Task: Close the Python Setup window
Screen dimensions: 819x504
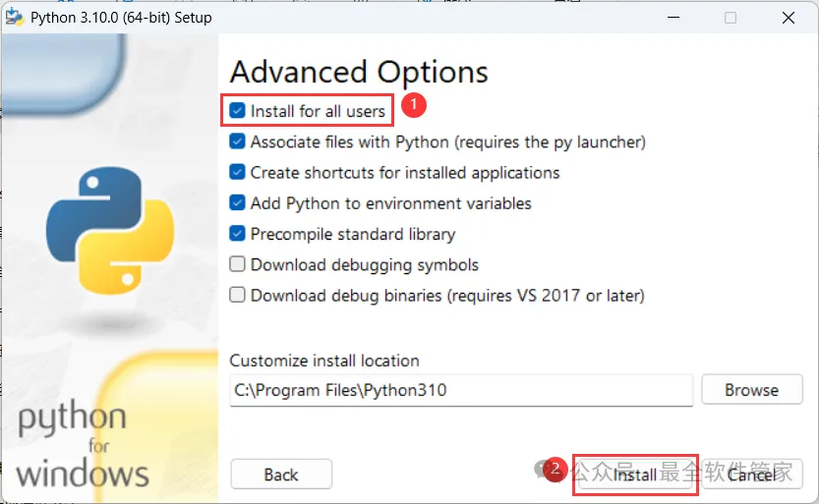Action: (789, 18)
